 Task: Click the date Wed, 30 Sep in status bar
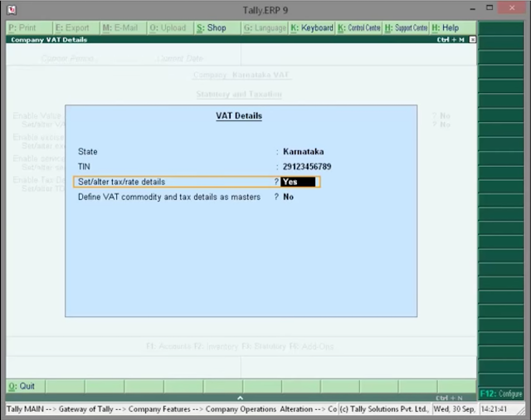tap(454, 409)
